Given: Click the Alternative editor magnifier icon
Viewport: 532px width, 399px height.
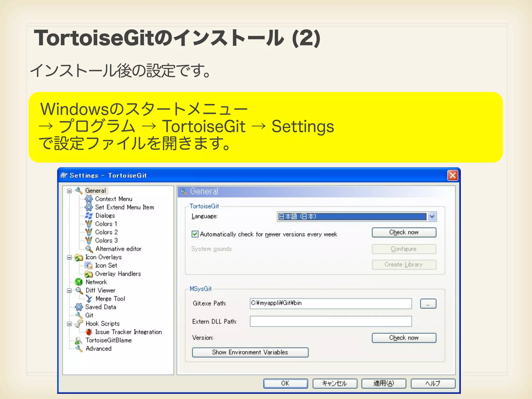Looking at the screenshot, I should (x=89, y=249).
